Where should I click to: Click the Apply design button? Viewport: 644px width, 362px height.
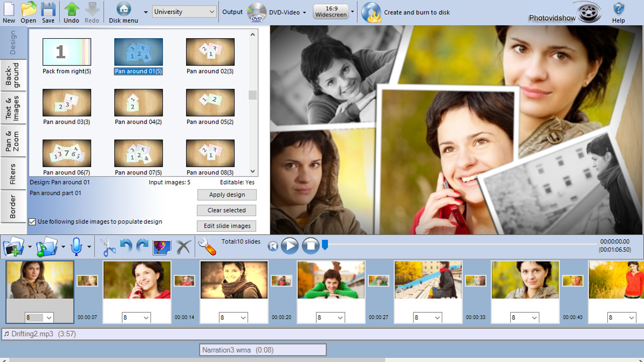tap(226, 195)
